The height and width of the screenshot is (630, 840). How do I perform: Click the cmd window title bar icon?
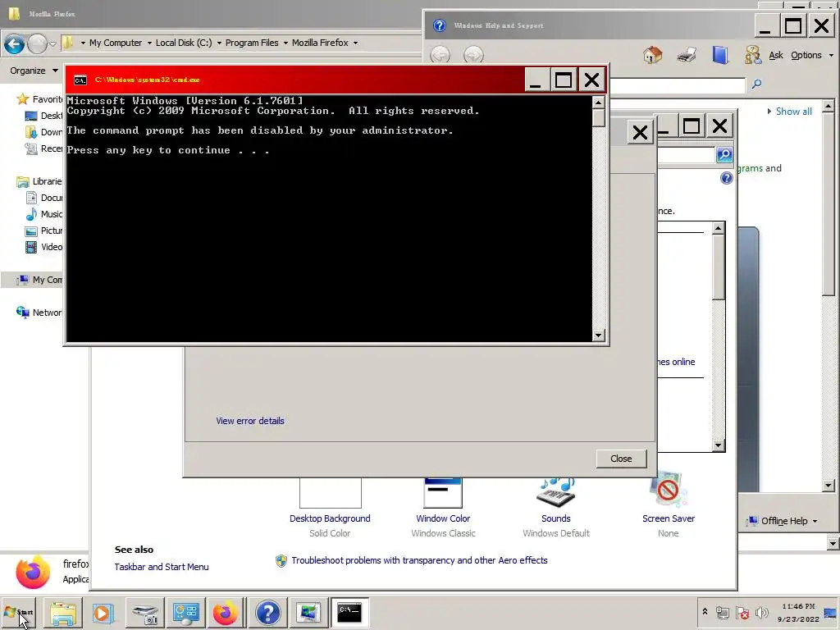(80, 80)
